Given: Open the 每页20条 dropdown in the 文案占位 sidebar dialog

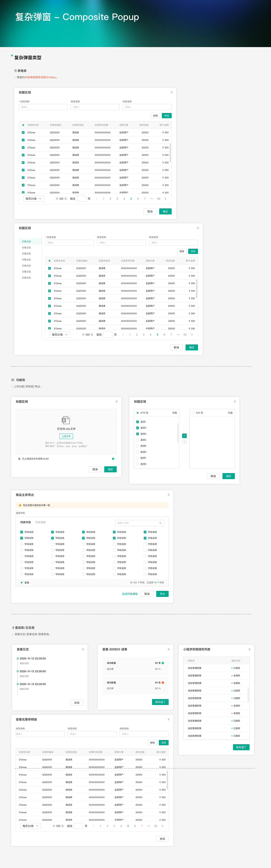Looking at the screenshot, I should (x=60, y=335).
